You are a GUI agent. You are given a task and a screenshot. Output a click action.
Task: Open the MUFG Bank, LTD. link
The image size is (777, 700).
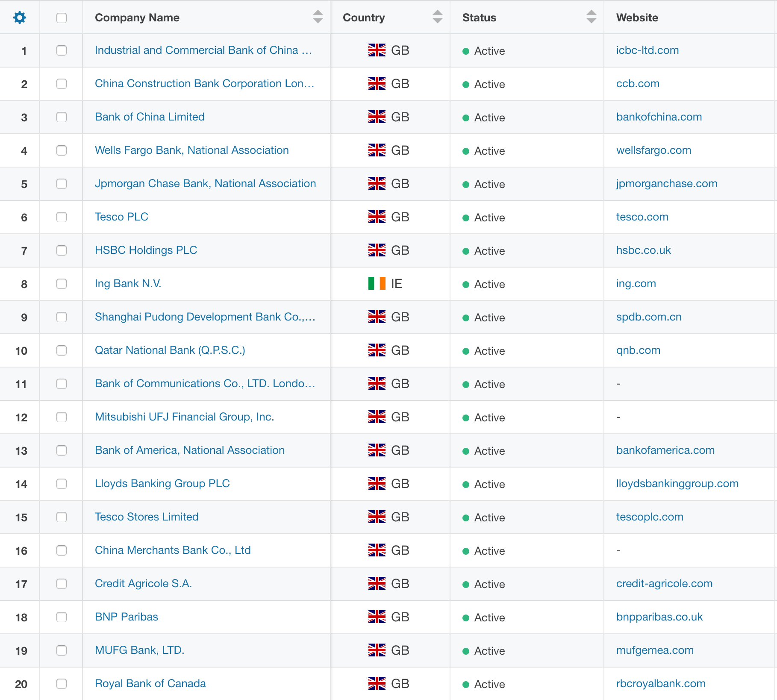(140, 650)
